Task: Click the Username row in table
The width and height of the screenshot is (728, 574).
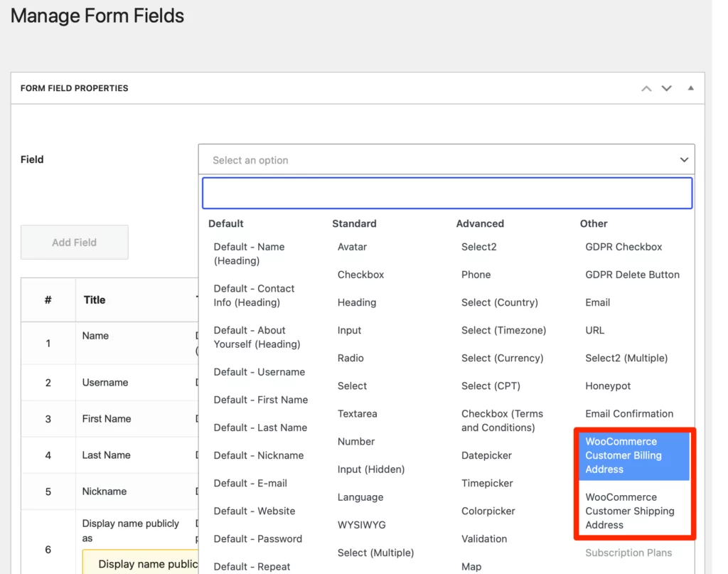Action: tap(109, 383)
